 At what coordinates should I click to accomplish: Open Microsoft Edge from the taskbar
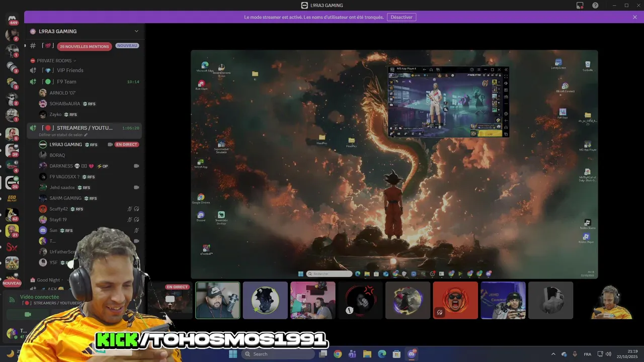click(382, 354)
